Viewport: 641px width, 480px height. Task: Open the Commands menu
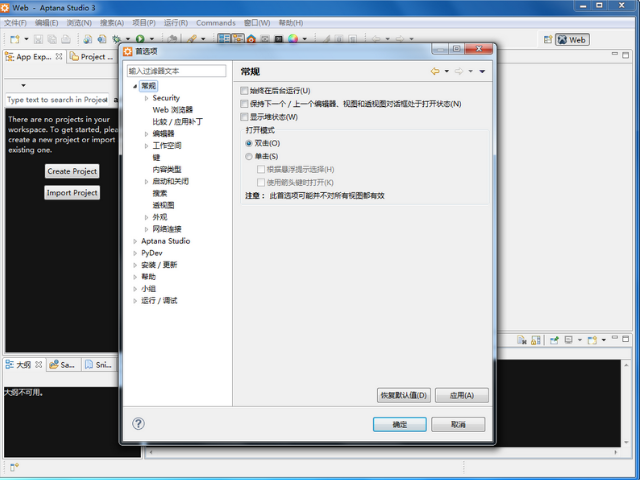[215, 22]
